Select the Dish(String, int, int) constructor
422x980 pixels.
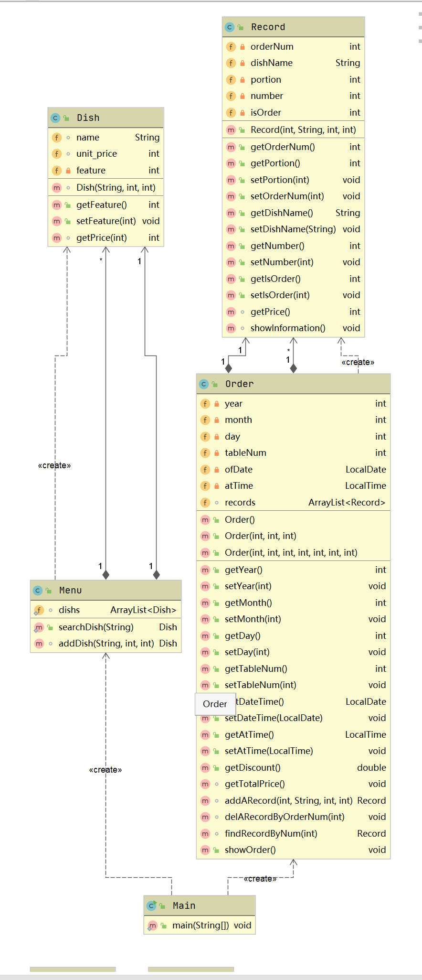click(x=105, y=188)
